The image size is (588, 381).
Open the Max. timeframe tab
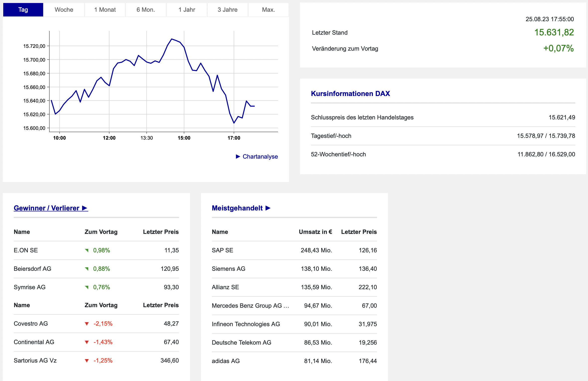tap(268, 10)
